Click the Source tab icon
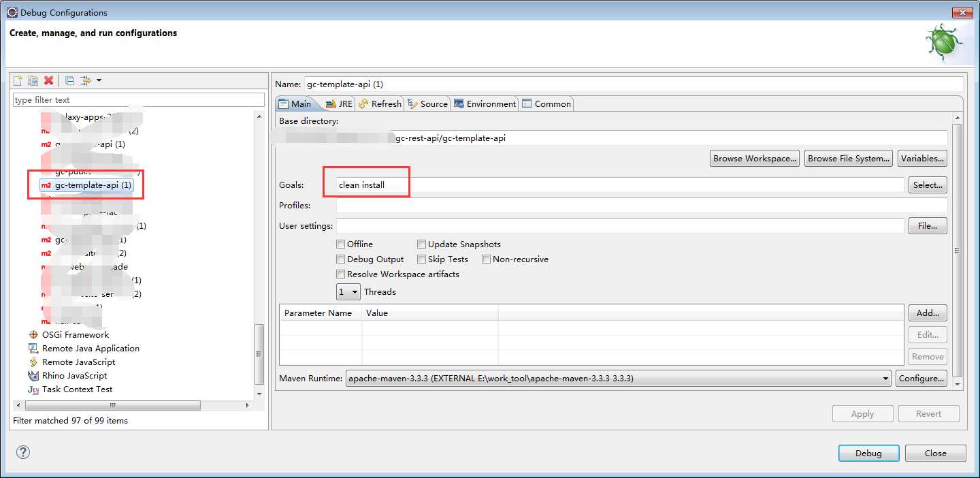The height and width of the screenshot is (478, 980). [412, 103]
